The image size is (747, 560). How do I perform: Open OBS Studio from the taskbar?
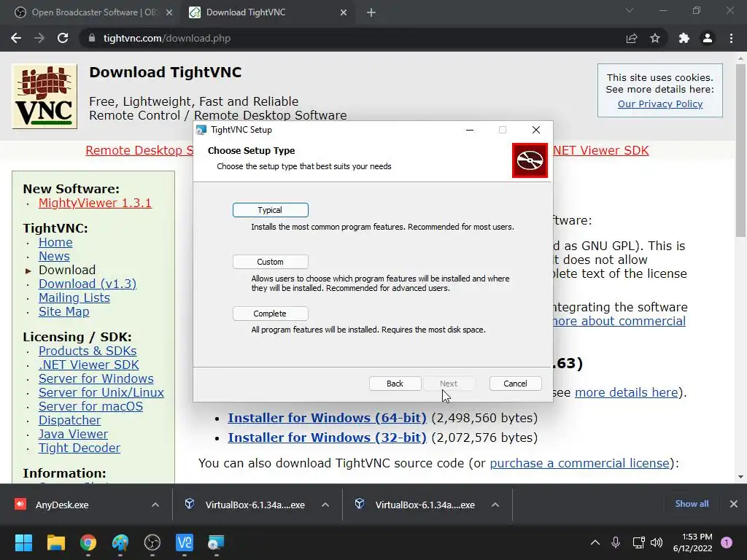[152, 542]
